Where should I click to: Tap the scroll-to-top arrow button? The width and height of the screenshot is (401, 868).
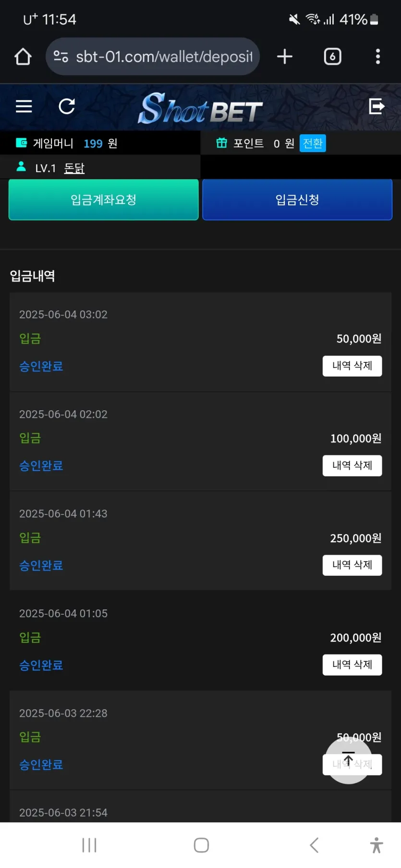tap(349, 761)
